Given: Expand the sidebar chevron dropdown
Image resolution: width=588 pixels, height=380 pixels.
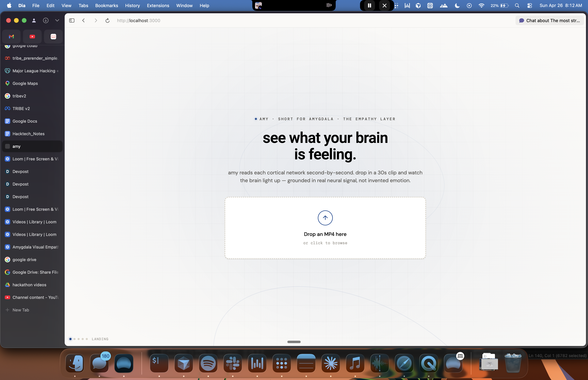Looking at the screenshot, I should click(57, 20).
